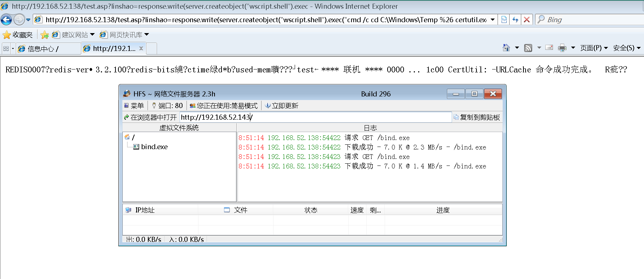644x279 pixels.
Task: Maximize the HFS window
Action: (x=474, y=94)
